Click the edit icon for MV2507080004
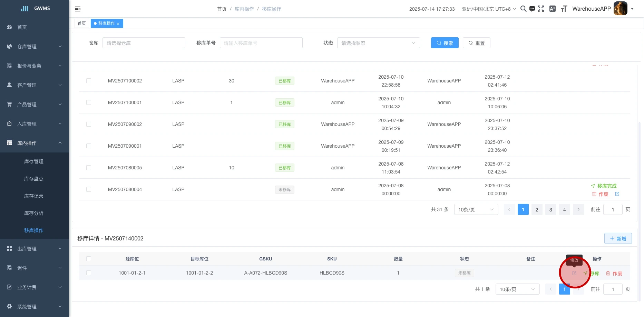 617,194
